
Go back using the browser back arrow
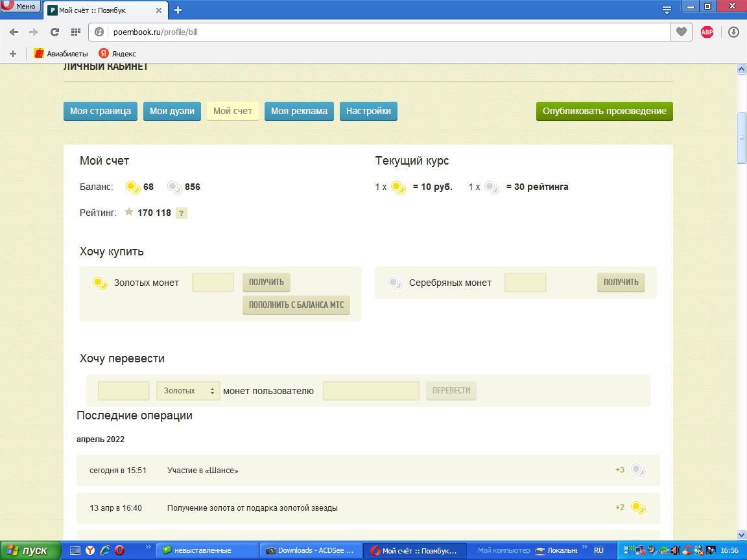(x=14, y=32)
